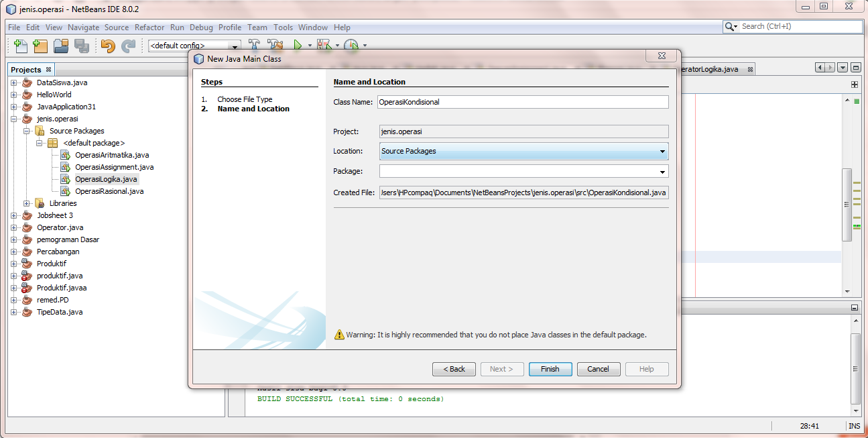The image size is (868, 438).
Task: Click the Source Packages folder icon
Action: click(40, 131)
